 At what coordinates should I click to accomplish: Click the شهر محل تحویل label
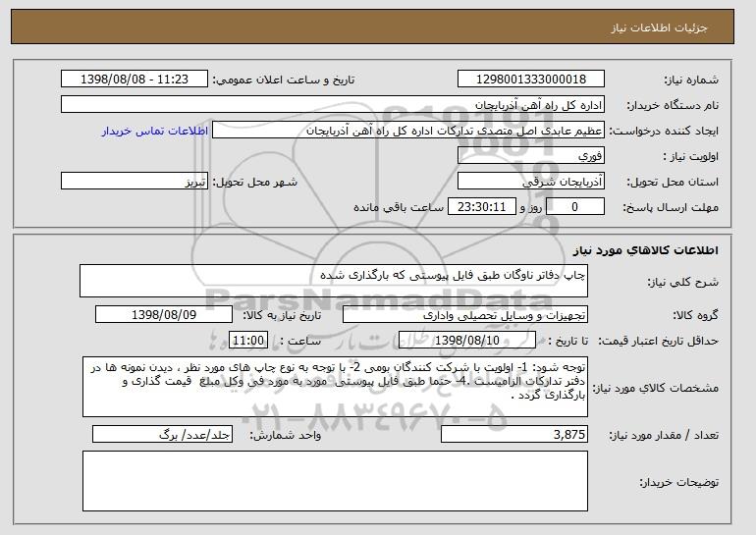pyautogui.click(x=255, y=182)
